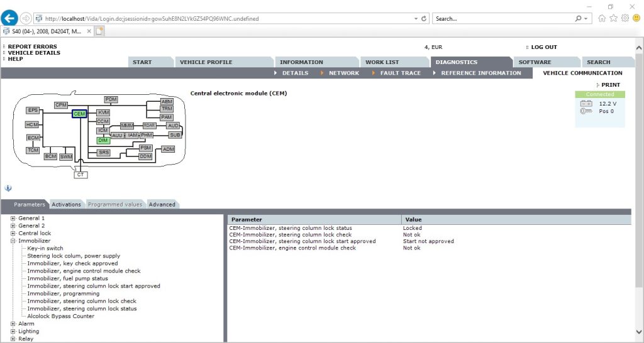The image size is (644, 343).
Task: Click the blue information icon
Action: pos(8,188)
